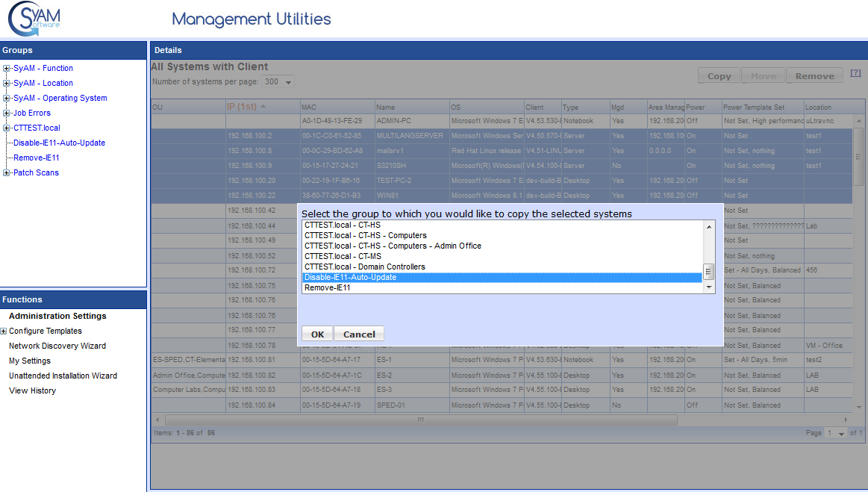This screenshot has width=868, height=492.
Task: Sort by IP (1st) column header
Action: point(242,107)
